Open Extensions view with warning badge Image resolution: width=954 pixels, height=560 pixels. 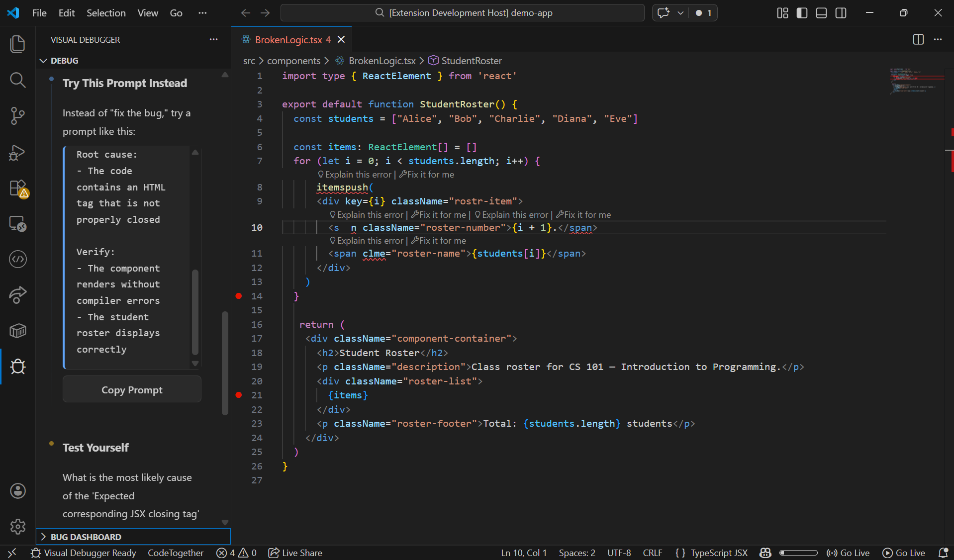[x=18, y=188]
